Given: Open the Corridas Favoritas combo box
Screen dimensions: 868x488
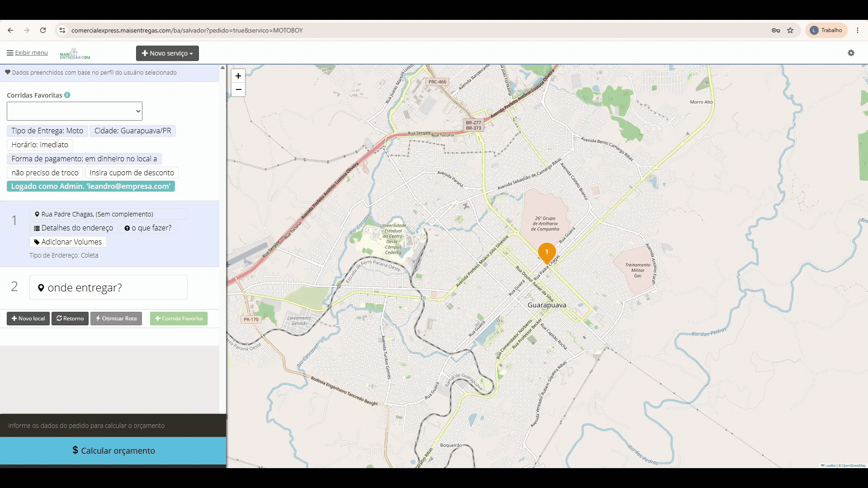Looking at the screenshot, I should pyautogui.click(x=75, y=111).
